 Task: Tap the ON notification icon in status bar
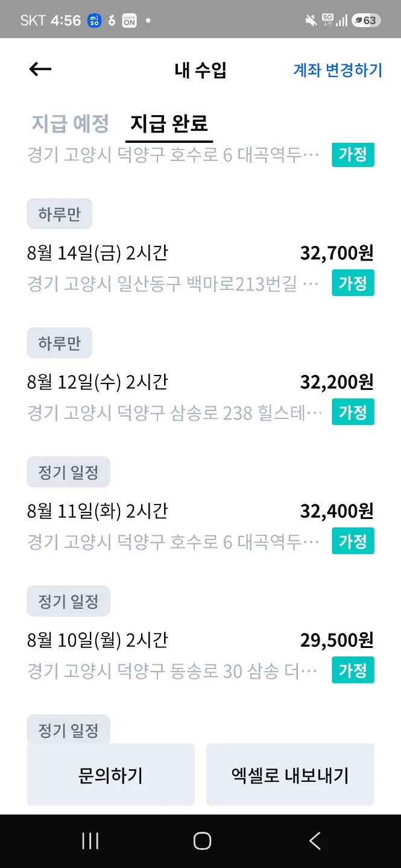point(129,20)
